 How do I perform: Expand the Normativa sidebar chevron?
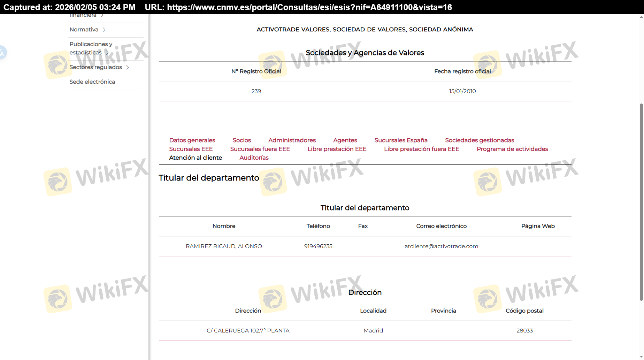coord(104,30)
